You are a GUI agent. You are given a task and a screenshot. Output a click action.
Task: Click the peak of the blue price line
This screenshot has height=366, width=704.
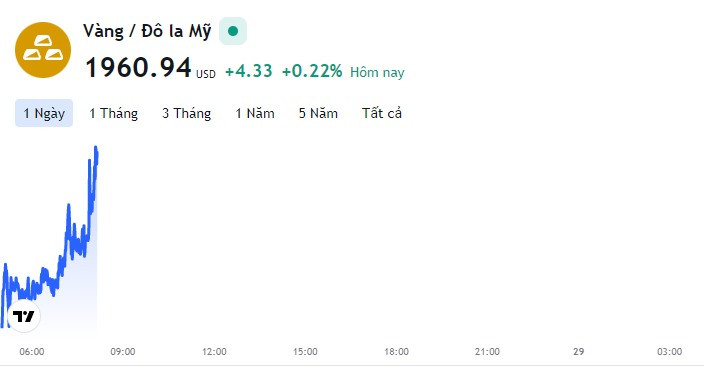point(96,148)
